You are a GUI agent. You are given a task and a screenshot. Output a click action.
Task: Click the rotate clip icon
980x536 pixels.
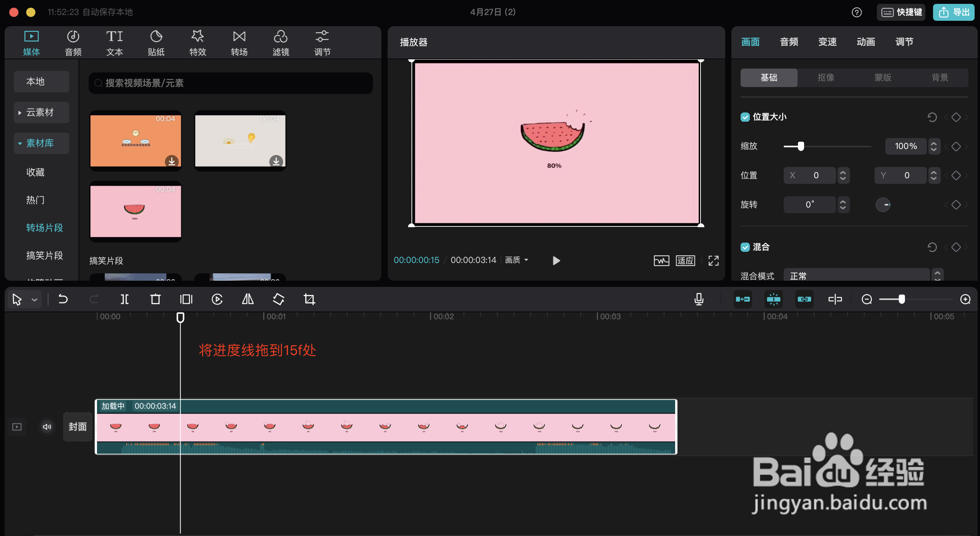coord(279,299)
